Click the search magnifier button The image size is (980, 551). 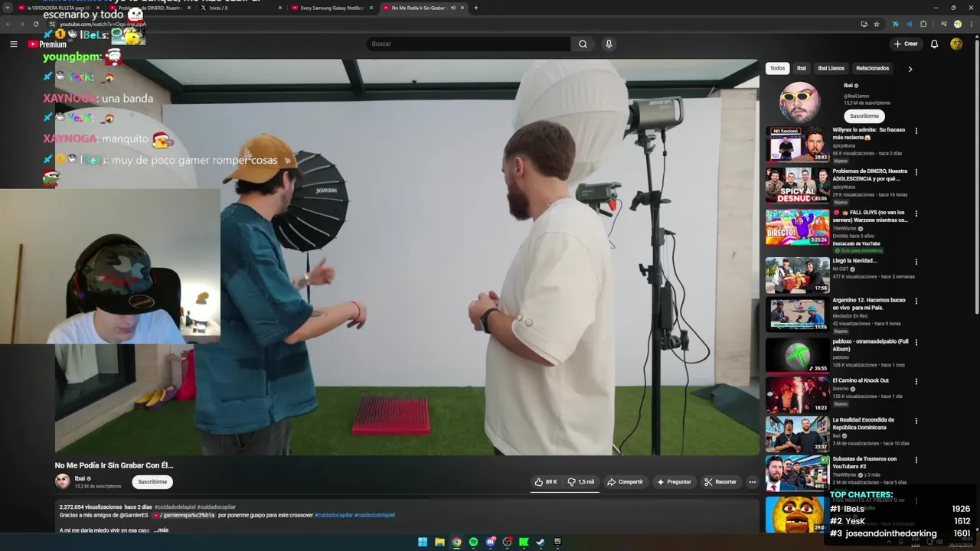[x=583, y=44]
